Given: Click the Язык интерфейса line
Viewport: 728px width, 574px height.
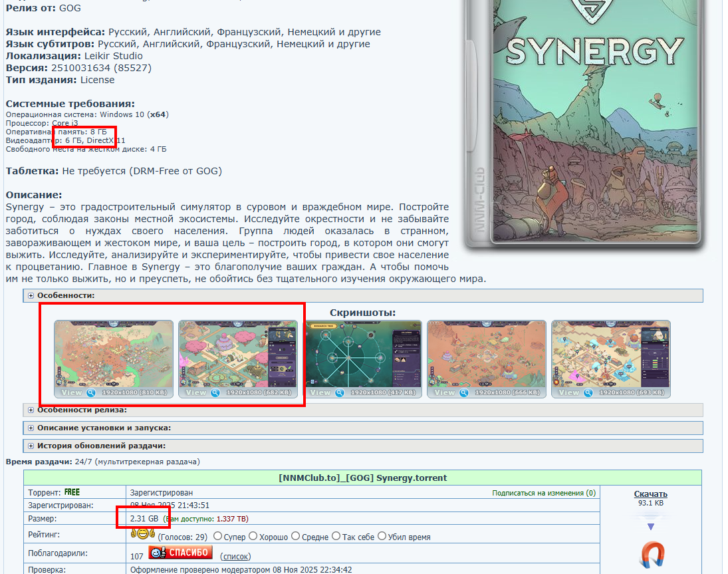Looking at the screenshot, I should pyautogui.click(x=193, y=32).
